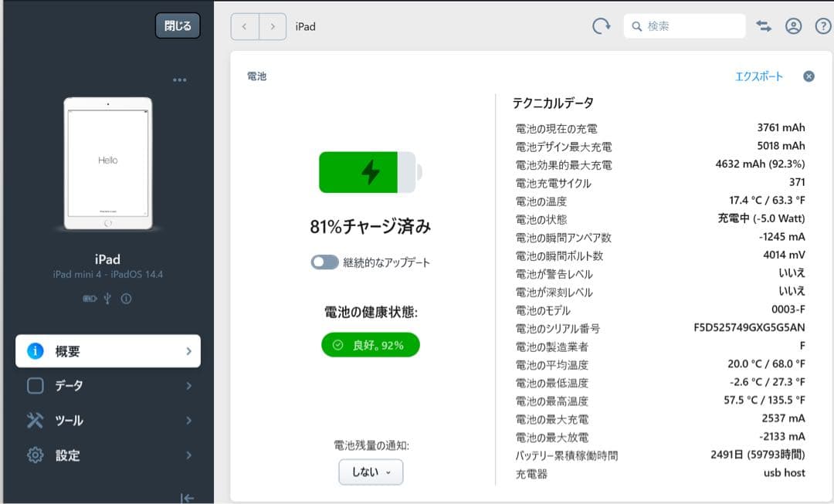The width and height of the screenshot is (834, 504).
Task: Open the transfer arrows icon
Action: [x=764, y=26]
